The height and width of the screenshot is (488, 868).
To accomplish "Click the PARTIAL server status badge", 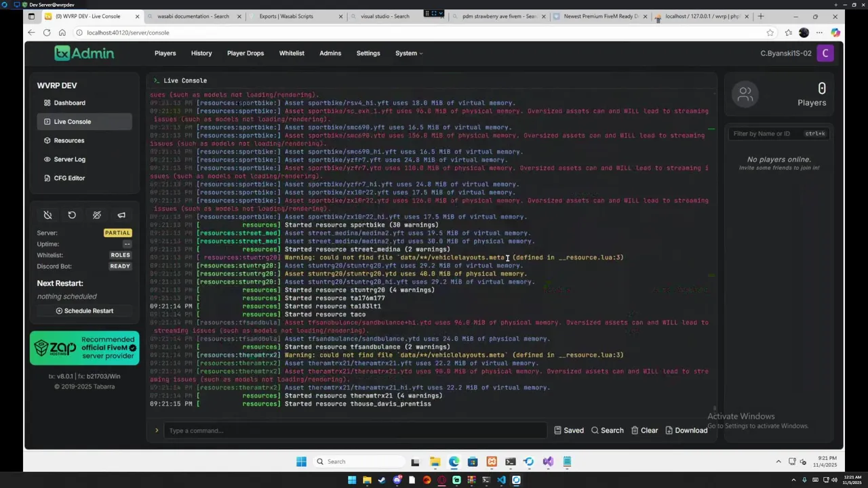I will coord(117,232).
